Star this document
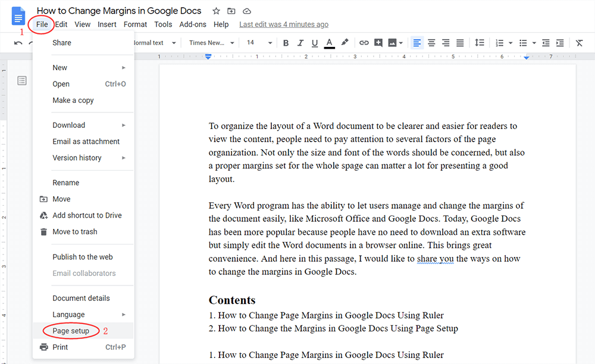Viewport: 595px width, 364px height. (x=217, y=11)
